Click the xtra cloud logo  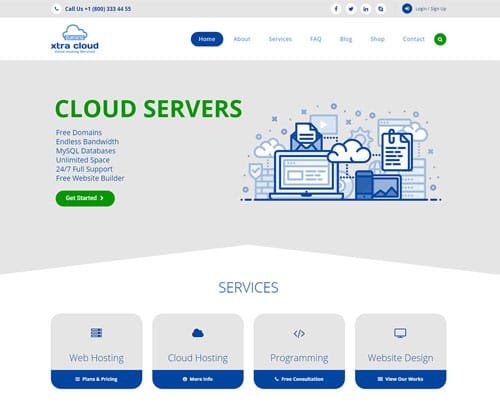(75, 39)
